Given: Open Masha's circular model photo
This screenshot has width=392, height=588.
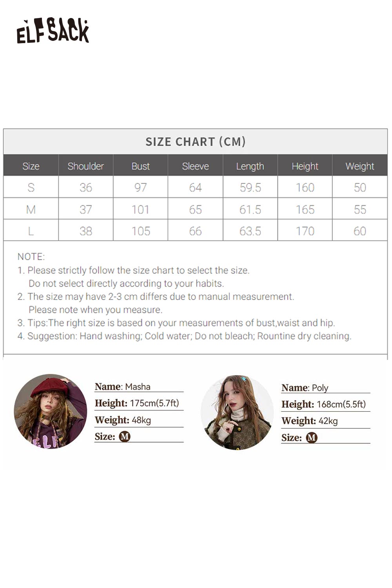Looking at the screenshot, I should pos(51,411).
